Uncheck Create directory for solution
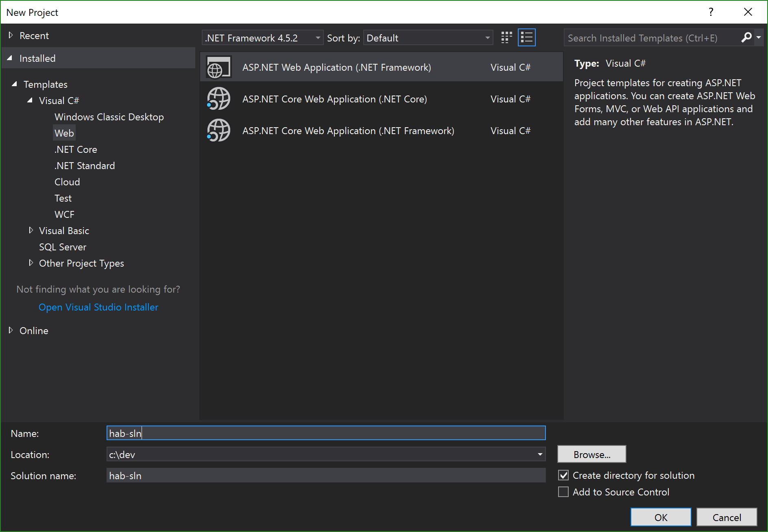Viewport: 768px width, 532px height. point(563,475)
